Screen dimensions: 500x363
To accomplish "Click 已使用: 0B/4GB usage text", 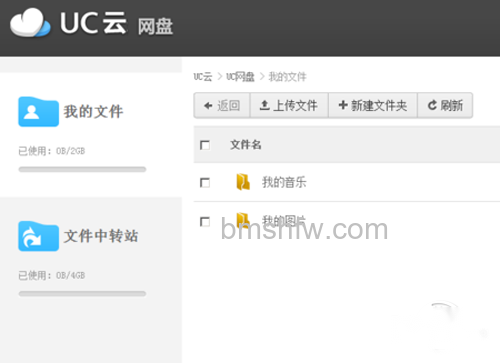I will [52, 275].
